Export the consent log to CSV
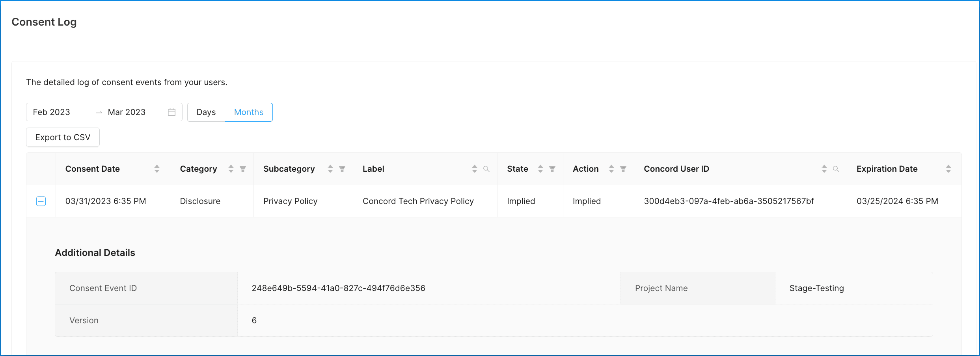The image size is (980, 356). point(63,137)
